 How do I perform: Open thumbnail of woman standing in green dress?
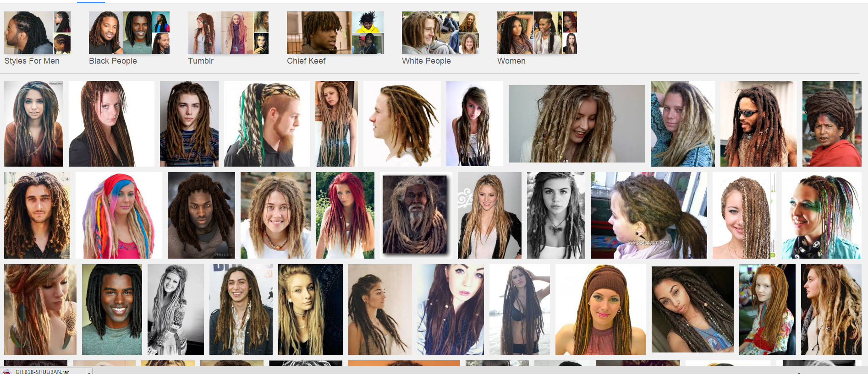pos(337,124)
